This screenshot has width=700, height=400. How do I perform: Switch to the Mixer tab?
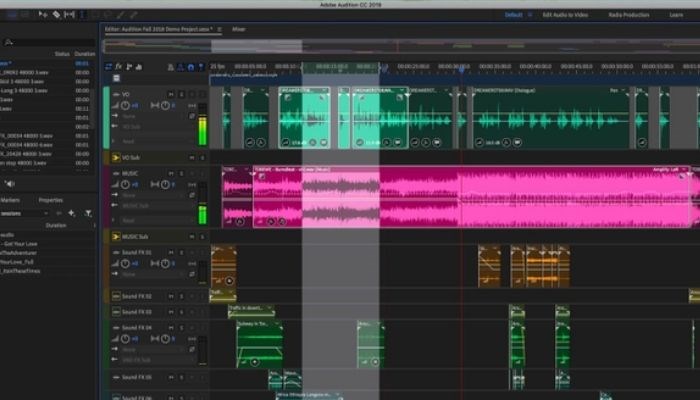[x=236, y=30]
